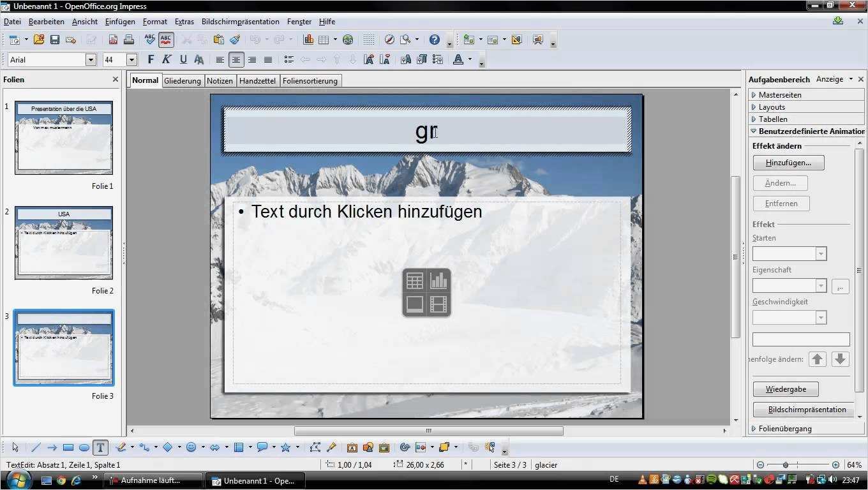Export the document directly as PDF
The image size is (868, 490).
point(113,40)
